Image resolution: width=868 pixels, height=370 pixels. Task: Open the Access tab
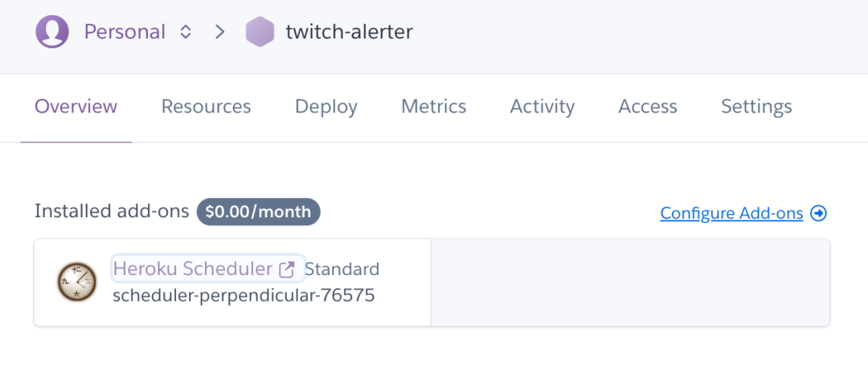click(x=648, y=106)
